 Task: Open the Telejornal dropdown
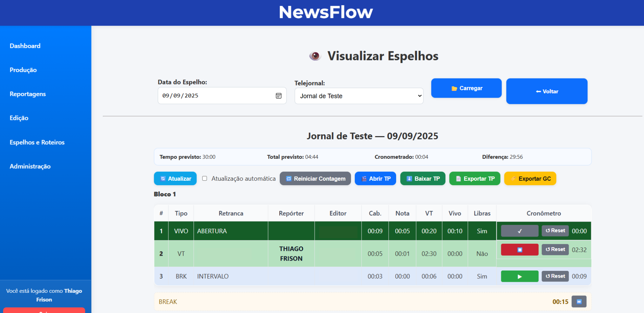[x=359, y=96]
